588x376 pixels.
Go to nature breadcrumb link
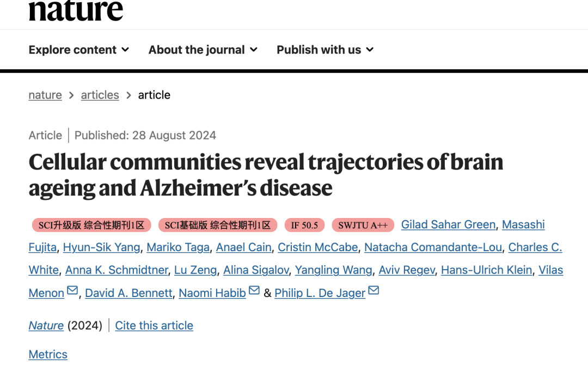[45, 95]
